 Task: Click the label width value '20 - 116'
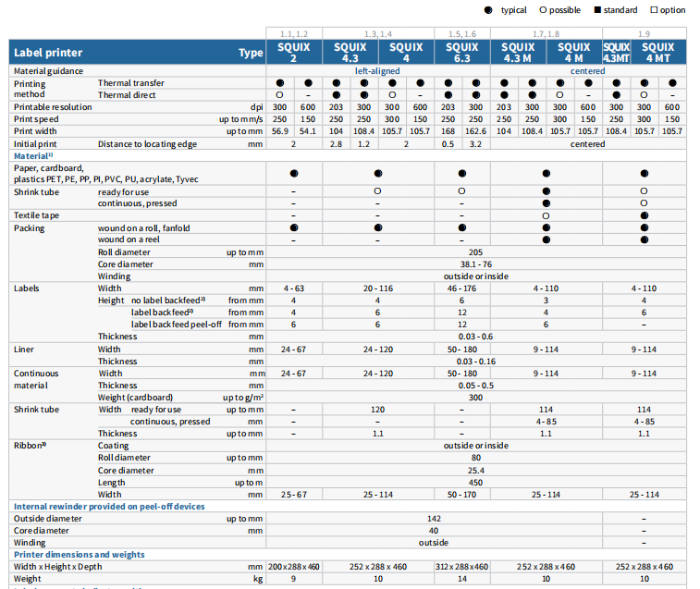point(377,288)
